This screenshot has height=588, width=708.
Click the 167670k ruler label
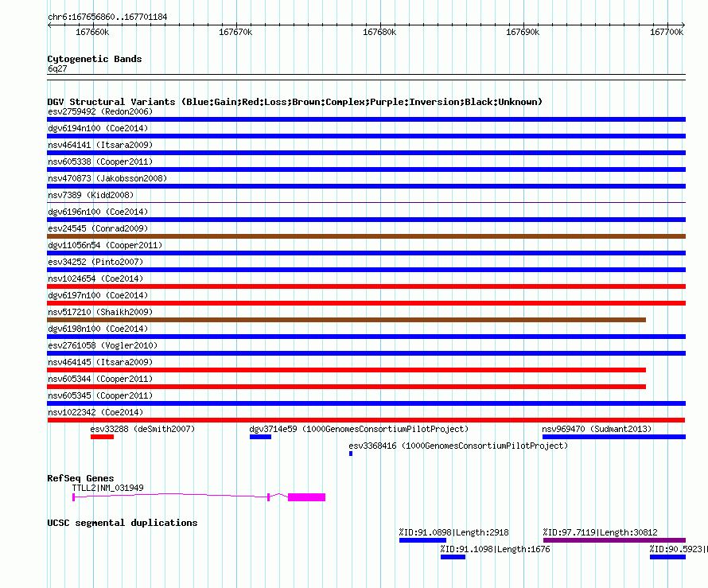235,32
